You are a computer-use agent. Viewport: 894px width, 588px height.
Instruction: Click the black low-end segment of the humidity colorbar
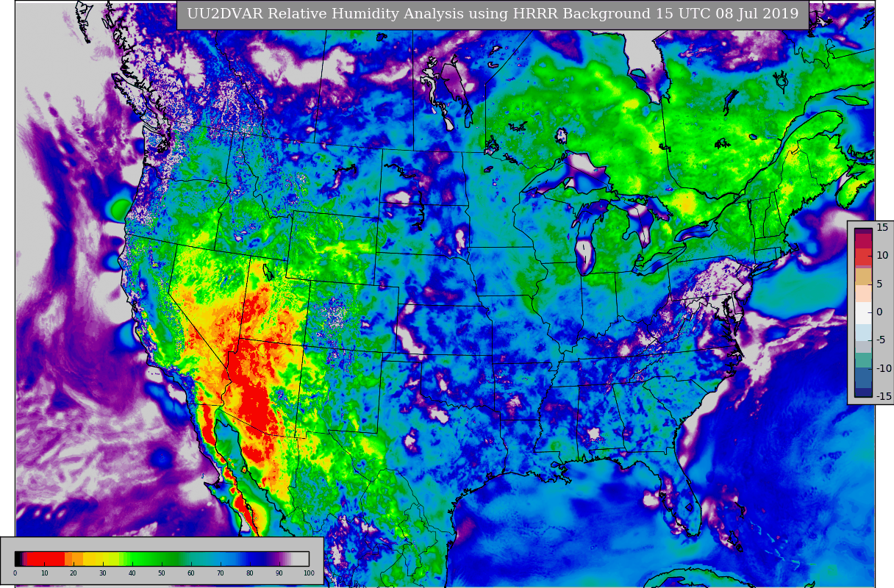[17, 559]
